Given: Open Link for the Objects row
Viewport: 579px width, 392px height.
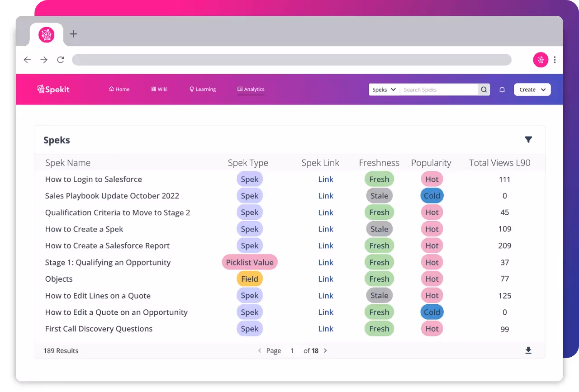Looking at the screenshot, I should [326, 279].
